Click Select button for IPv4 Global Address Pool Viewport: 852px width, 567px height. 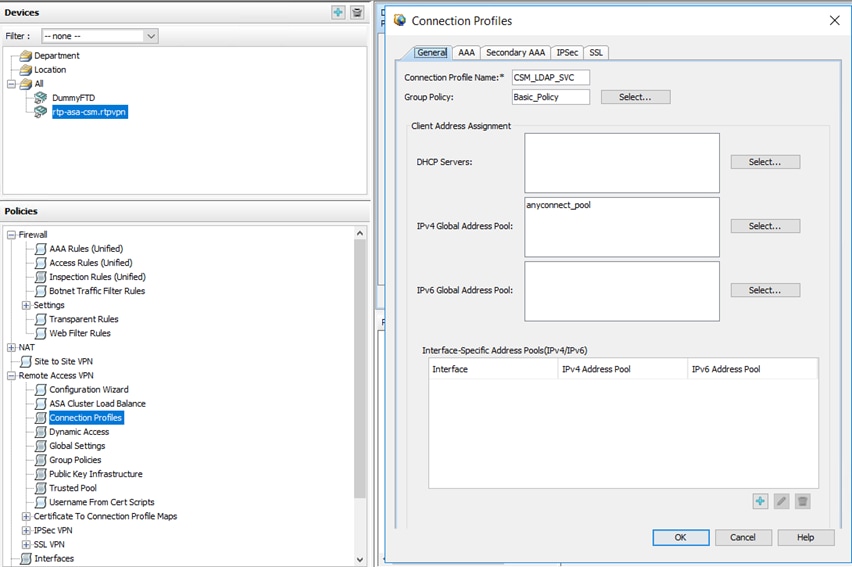pos(765,226)
